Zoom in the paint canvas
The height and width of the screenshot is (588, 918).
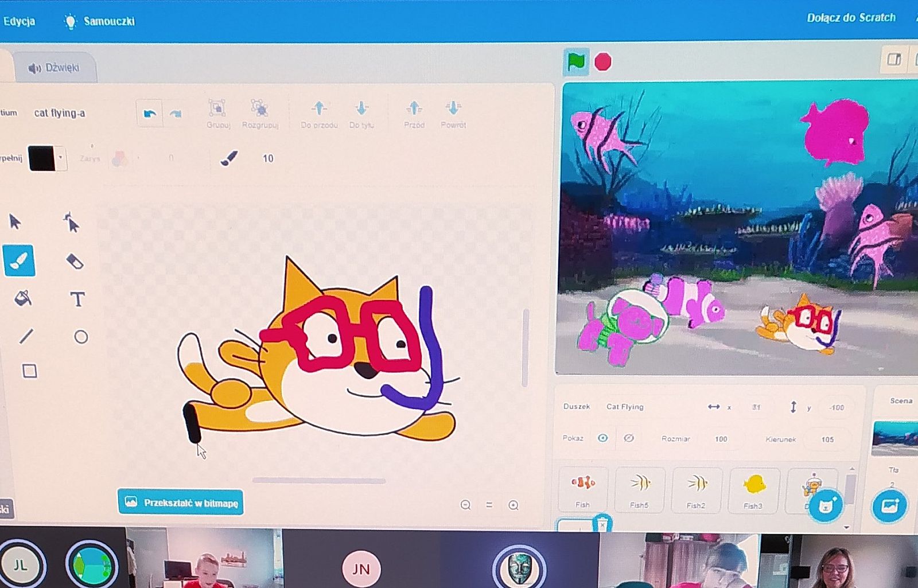(x=514, y=505)
